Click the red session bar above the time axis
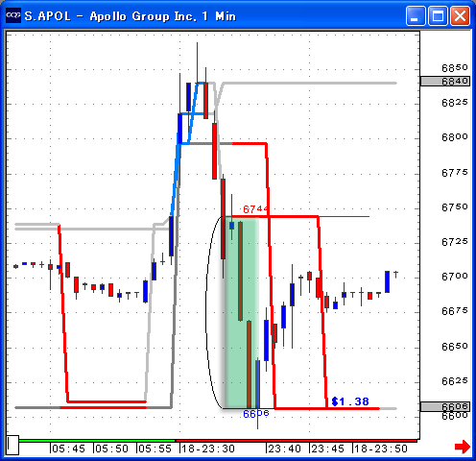The image size is (476, 461). pos(297,441)
